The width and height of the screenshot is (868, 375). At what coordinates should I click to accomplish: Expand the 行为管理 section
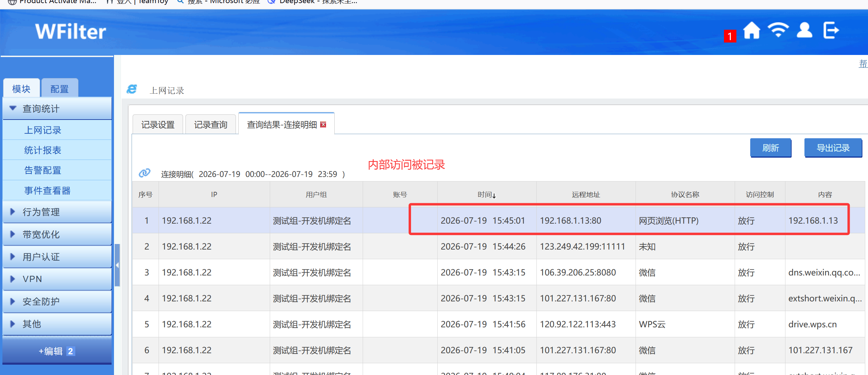(57, 212)
